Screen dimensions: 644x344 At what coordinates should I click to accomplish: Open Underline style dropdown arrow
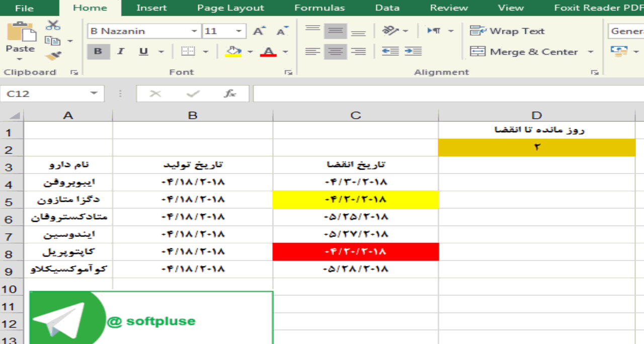click(x=161, y=51)
